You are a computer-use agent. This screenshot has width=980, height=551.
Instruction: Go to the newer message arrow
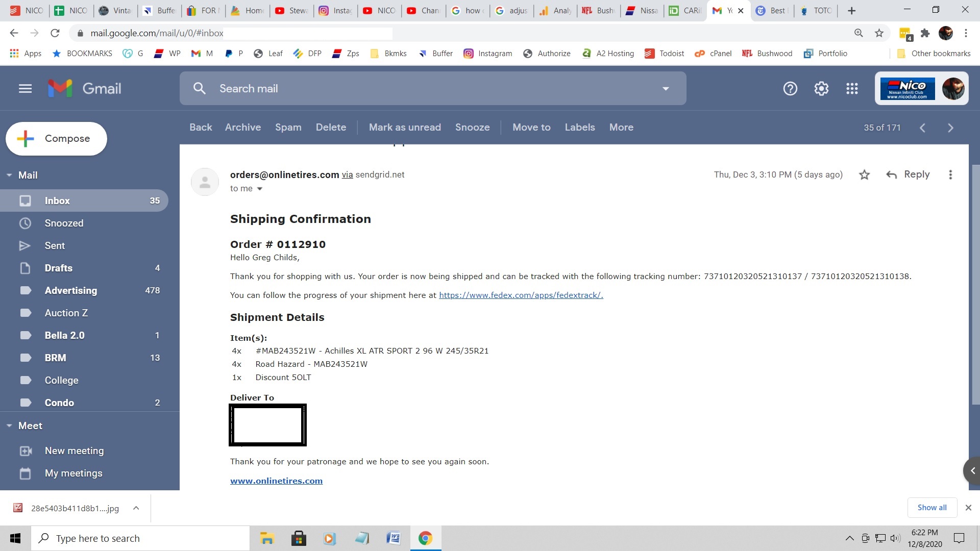pos(922,128)
